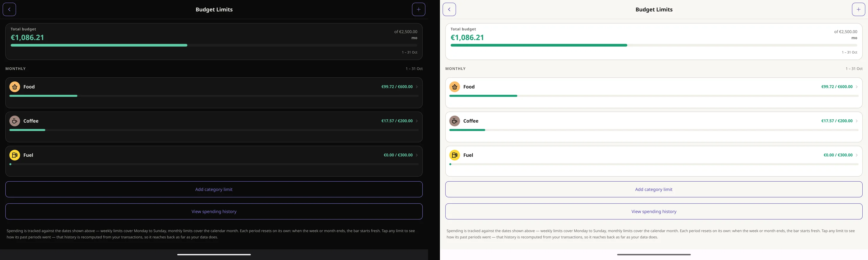Click the Fuel pump icon in the dark panel
Image resolution: width=868 pixels, height=260 pixels.
tap(15, 155)
